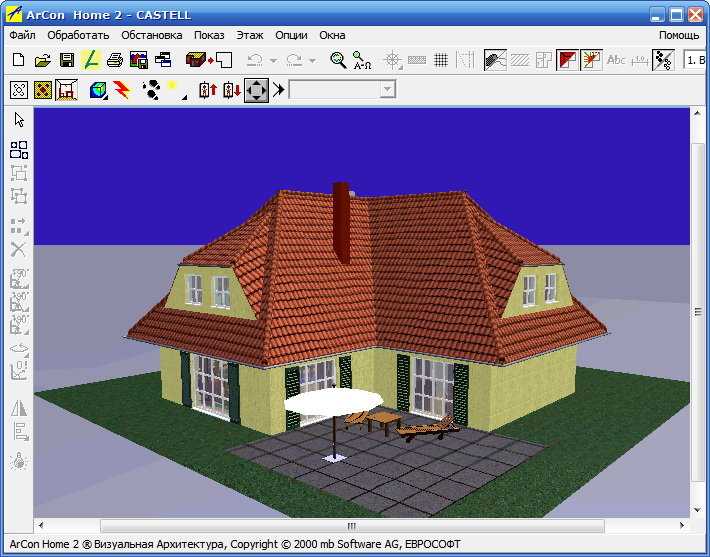Click the scroll up arrow
The height and width of the screenshot is (557, 710).
click(698, 114)
